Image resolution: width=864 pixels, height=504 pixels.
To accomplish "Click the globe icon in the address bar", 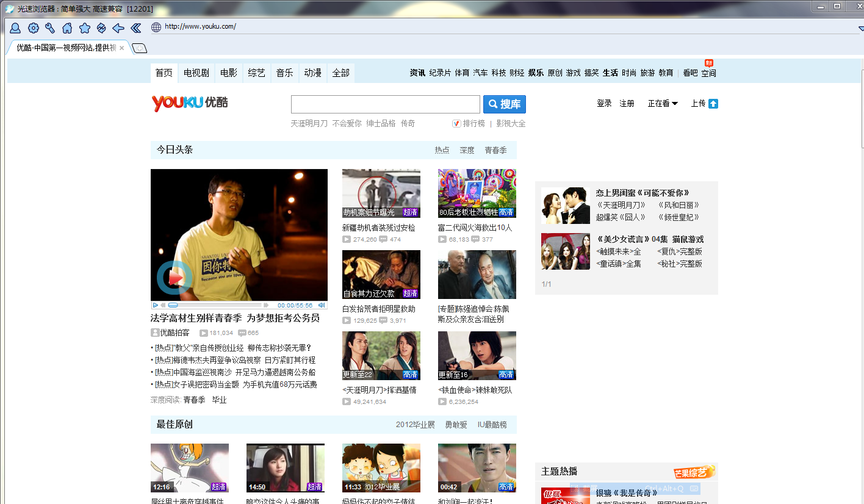I will [157, 26].
